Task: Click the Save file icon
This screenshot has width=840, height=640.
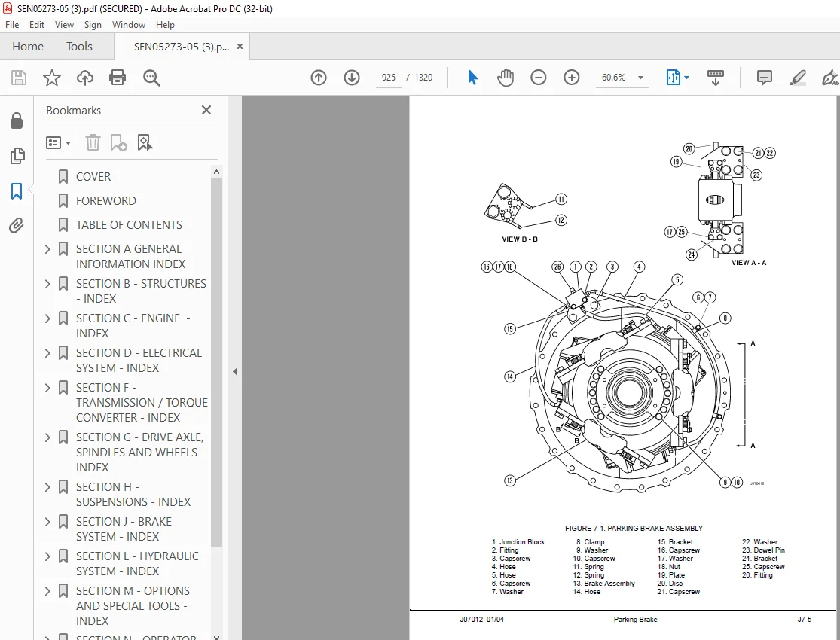Action: 19,78
